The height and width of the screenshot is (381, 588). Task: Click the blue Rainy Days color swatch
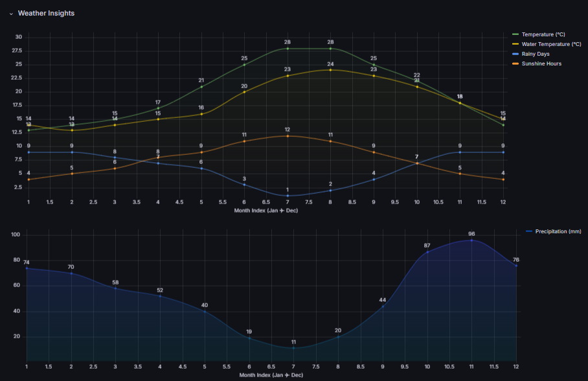[x=515, y=54]
